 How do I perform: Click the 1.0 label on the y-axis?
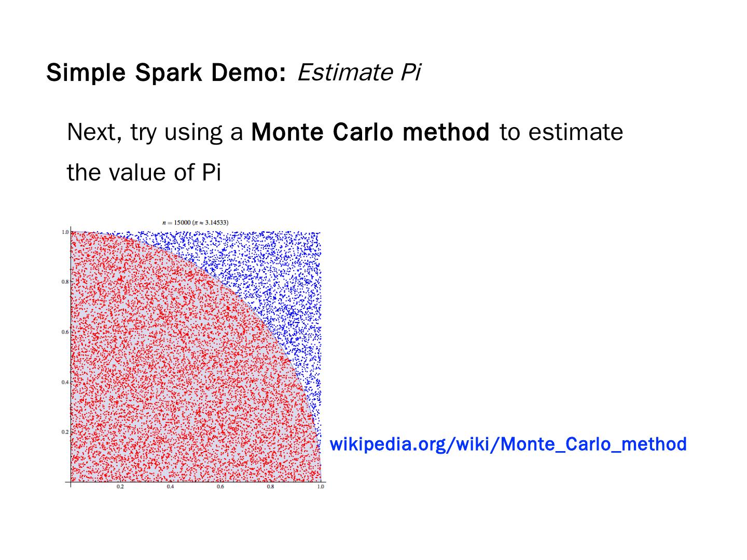[x=65, y=232]
